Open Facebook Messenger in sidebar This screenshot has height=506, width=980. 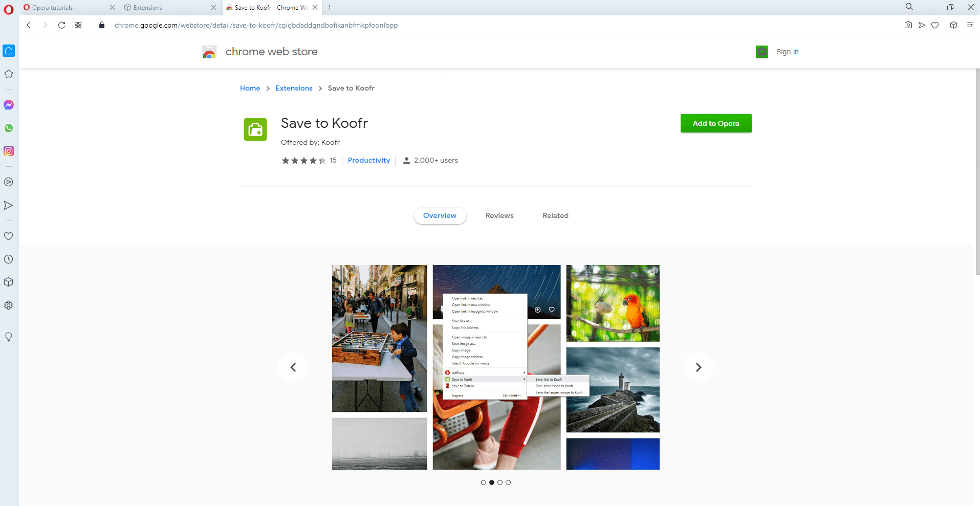[x=9, y=105]
